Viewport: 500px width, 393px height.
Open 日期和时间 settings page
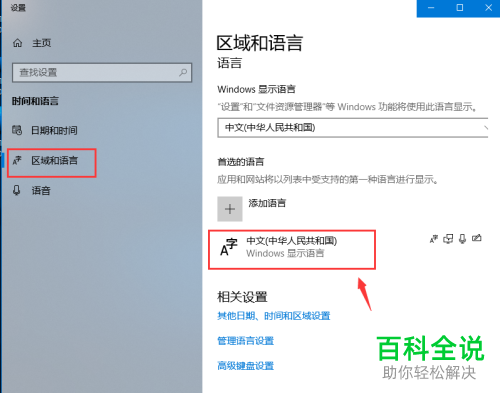[54, 130]
